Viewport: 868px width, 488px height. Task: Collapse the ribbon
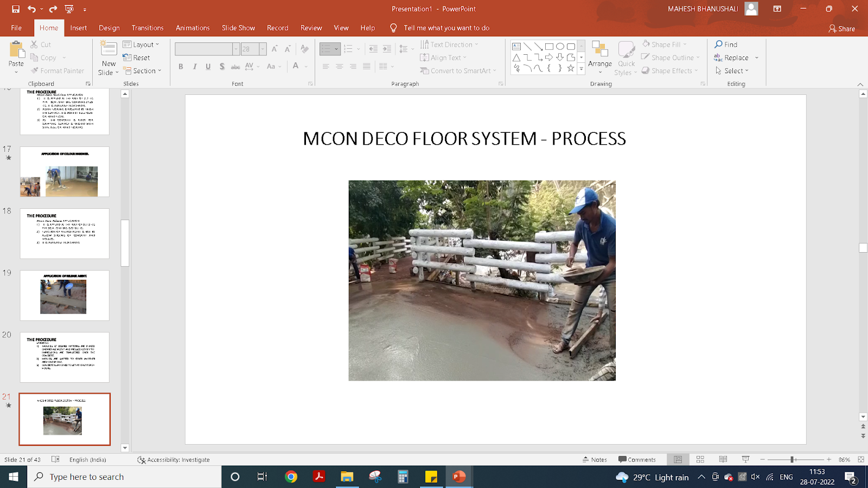[x=860, y=84]
